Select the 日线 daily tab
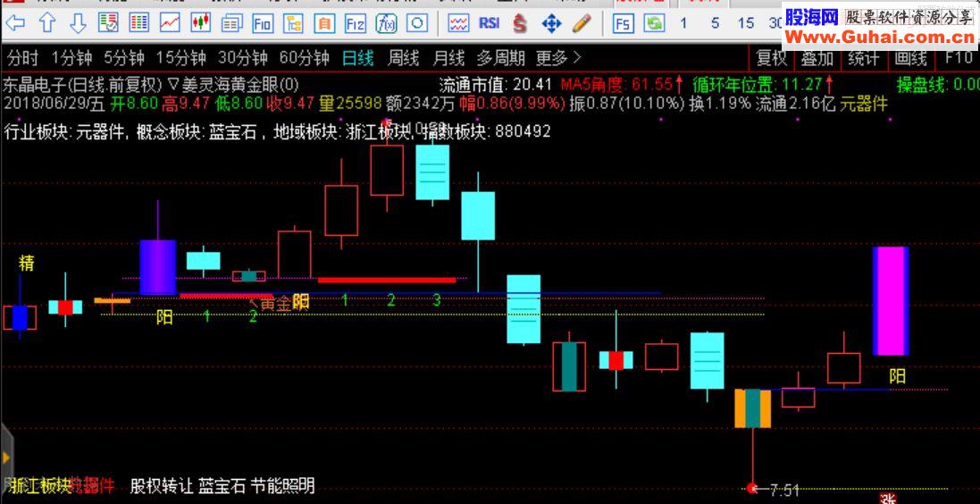 357,59
